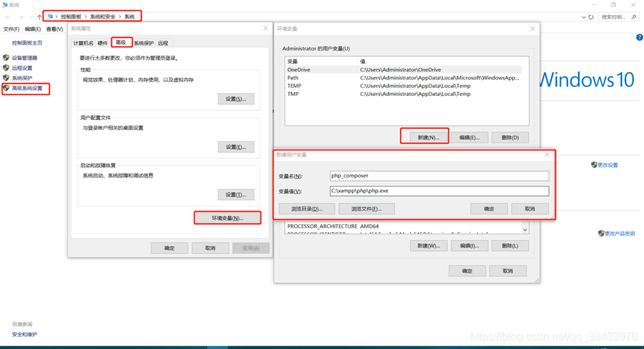Viewport: 644px width, 349px height.
Task: Click 浏览文件(F) in new variable dialog
Action: [366, 209]
